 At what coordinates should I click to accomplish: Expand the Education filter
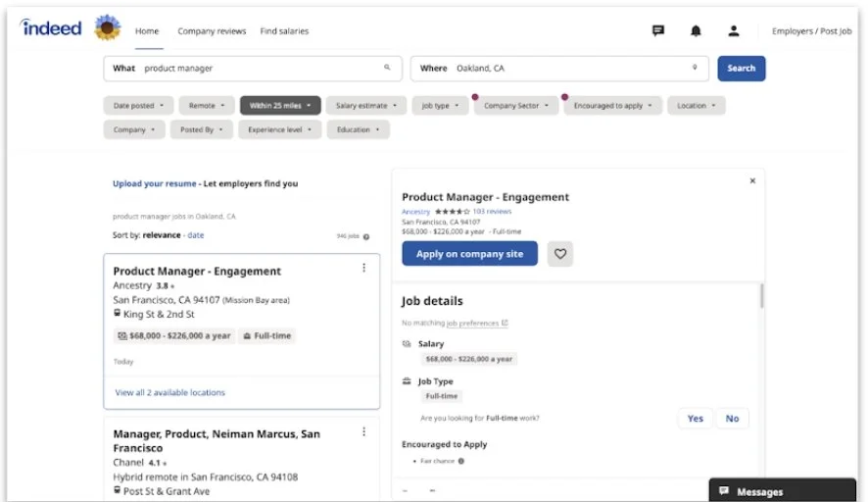pyautogui.click(x=358, y=129)
